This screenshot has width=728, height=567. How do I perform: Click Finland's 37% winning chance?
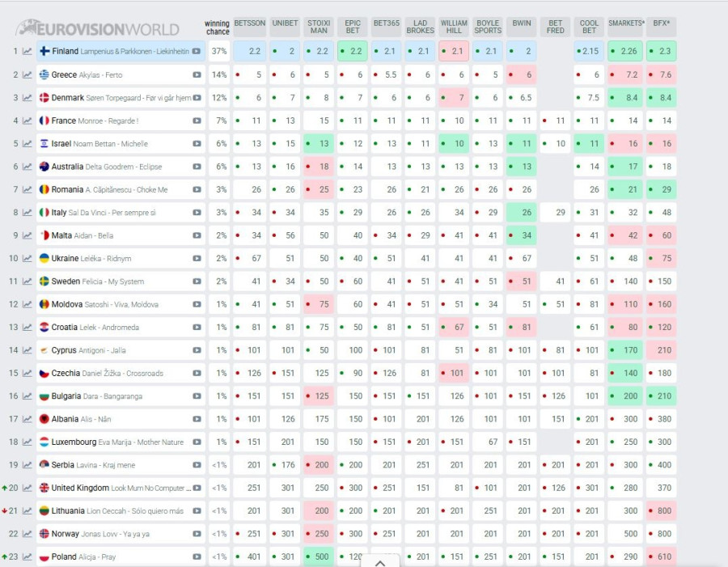219,52
